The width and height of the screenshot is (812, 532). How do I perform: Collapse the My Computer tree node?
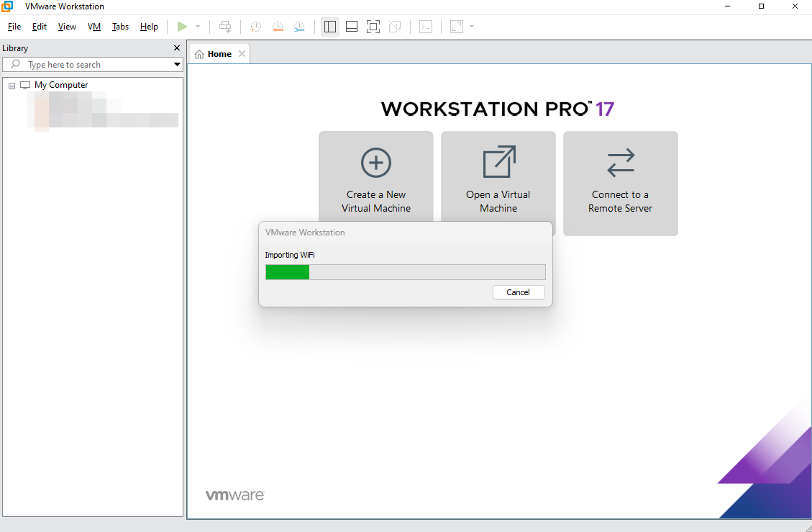12,86
